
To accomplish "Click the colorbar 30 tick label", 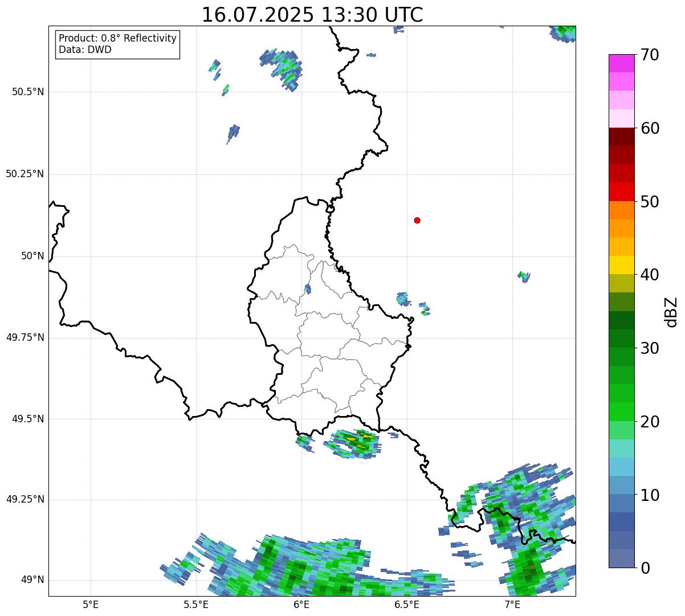I will click(650, 348).
